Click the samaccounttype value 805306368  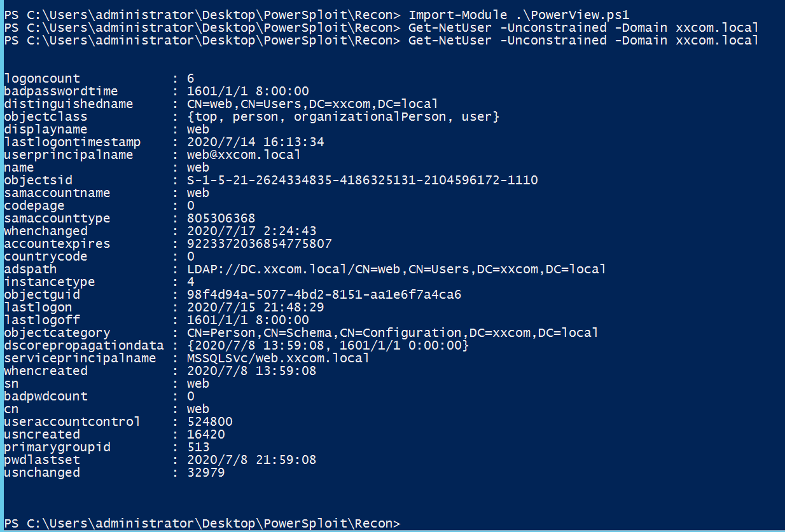pos(221,219)
